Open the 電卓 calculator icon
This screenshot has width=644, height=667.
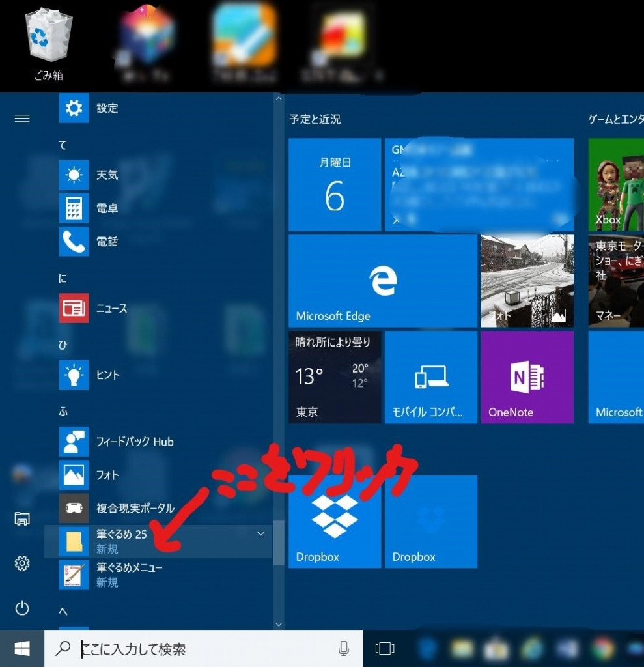point(74,208)
